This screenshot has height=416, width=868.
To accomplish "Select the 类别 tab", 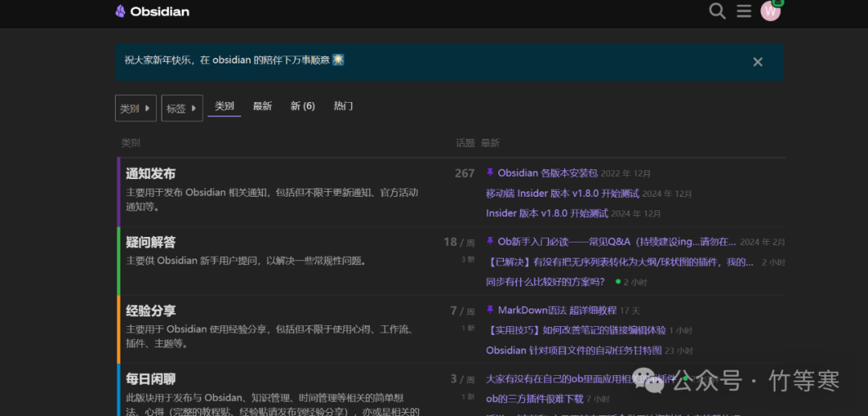I will pos(224,106).
